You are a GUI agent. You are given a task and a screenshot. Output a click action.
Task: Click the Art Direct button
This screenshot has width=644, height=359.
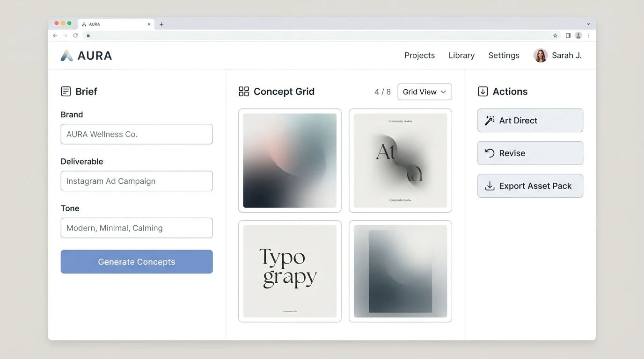[x=530, y=121]
